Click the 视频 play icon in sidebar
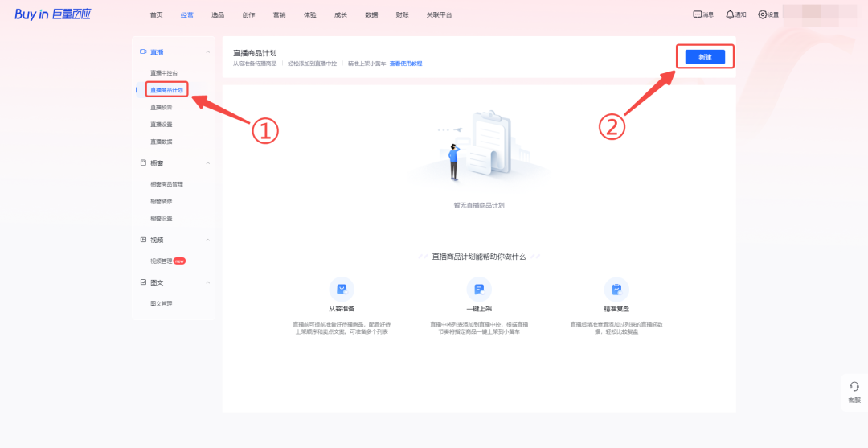 point(143,240)
